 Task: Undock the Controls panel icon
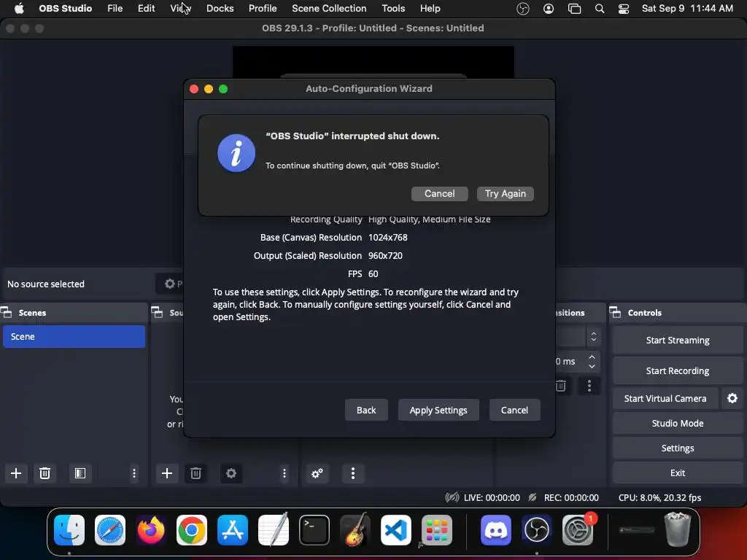(616, 313)
